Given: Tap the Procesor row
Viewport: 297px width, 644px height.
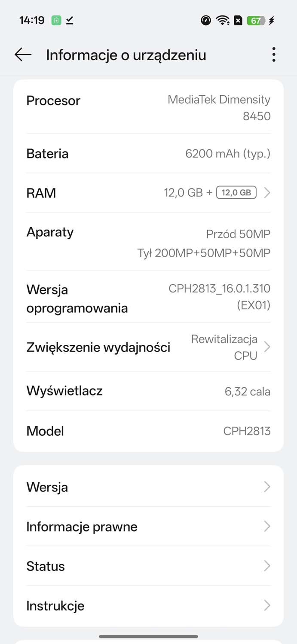Looking at the screenshot, I should [148, 106].
